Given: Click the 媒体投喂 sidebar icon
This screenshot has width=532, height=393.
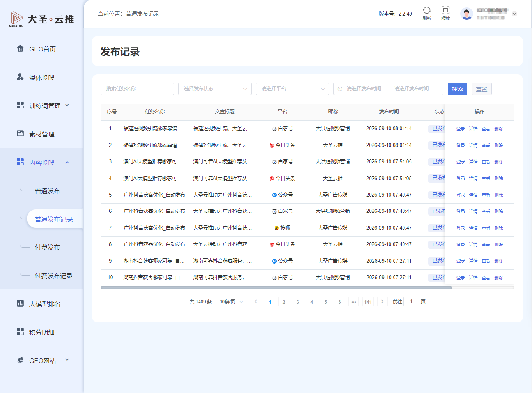Looking at the screenshot, I should [20, 77].
